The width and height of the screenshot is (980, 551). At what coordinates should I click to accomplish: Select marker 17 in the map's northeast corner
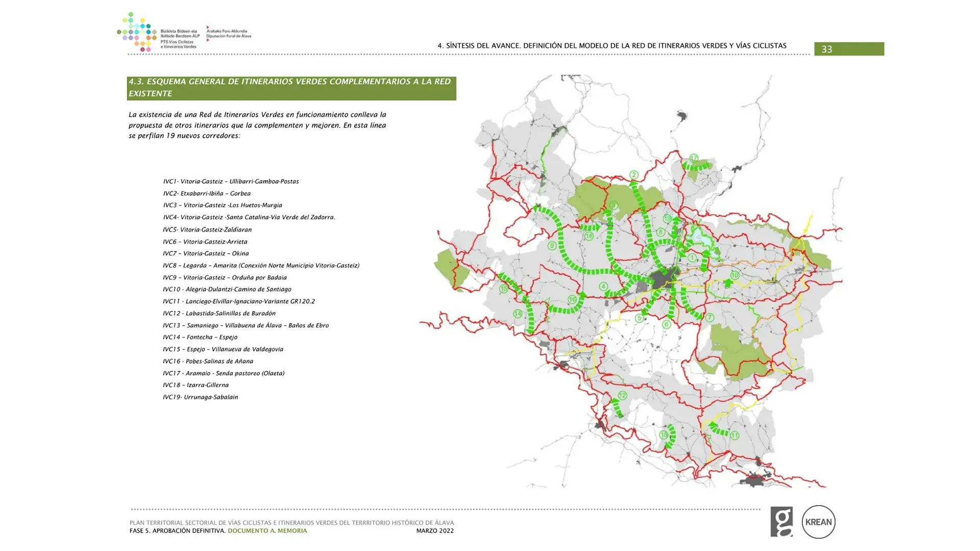click(694, 158)
